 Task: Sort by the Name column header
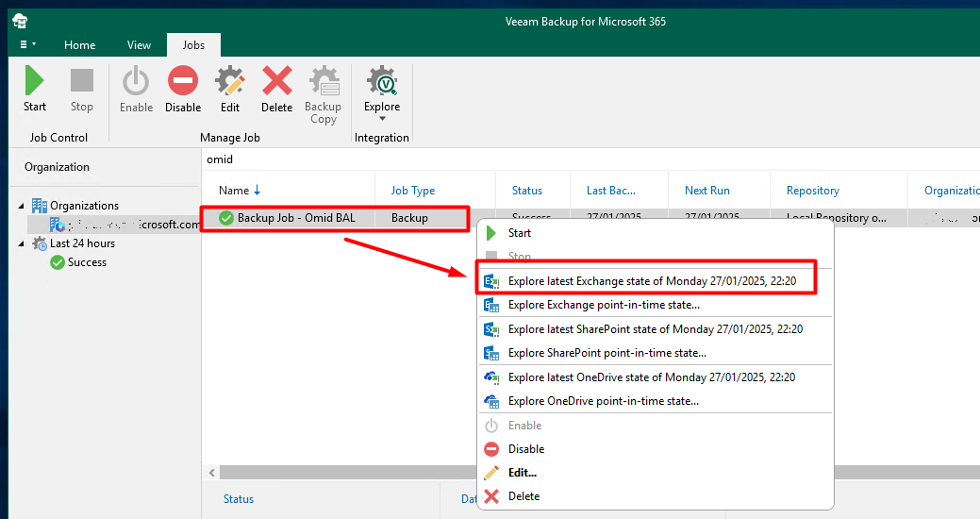(x=234, y=190)
